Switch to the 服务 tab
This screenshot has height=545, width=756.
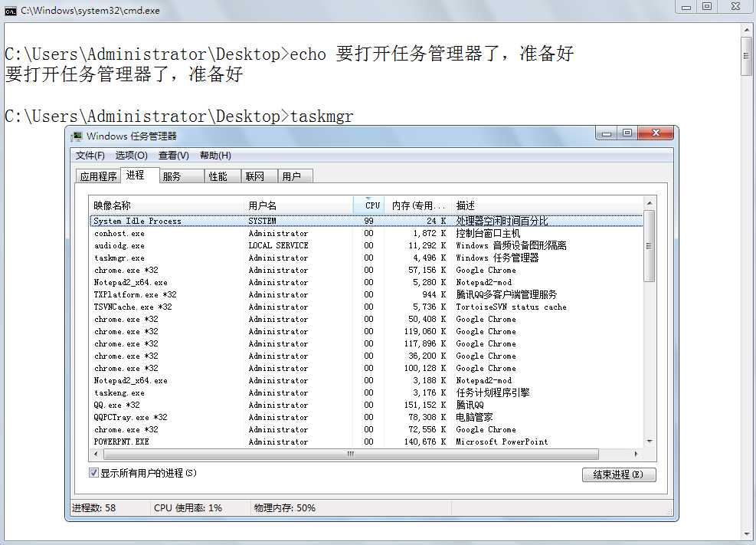coord(182,176)
